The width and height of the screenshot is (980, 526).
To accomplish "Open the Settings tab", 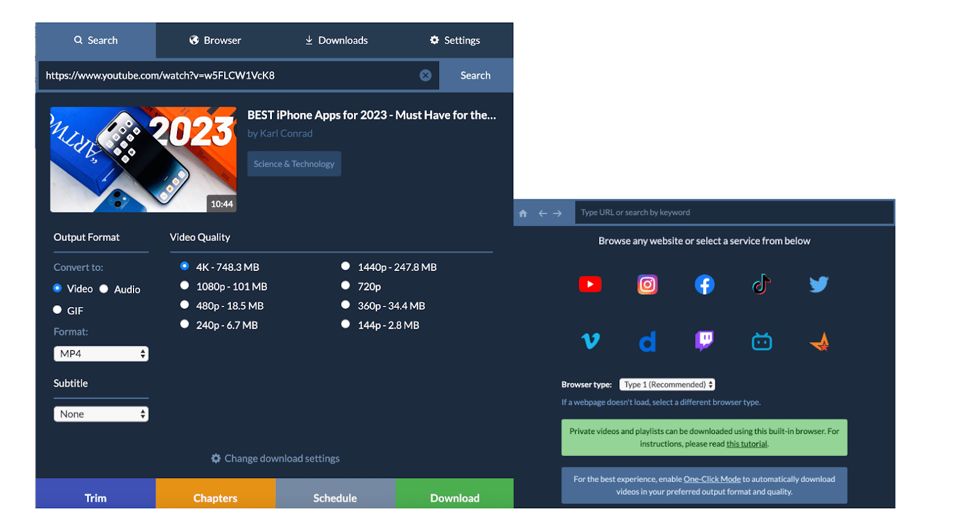I will 454,40.
